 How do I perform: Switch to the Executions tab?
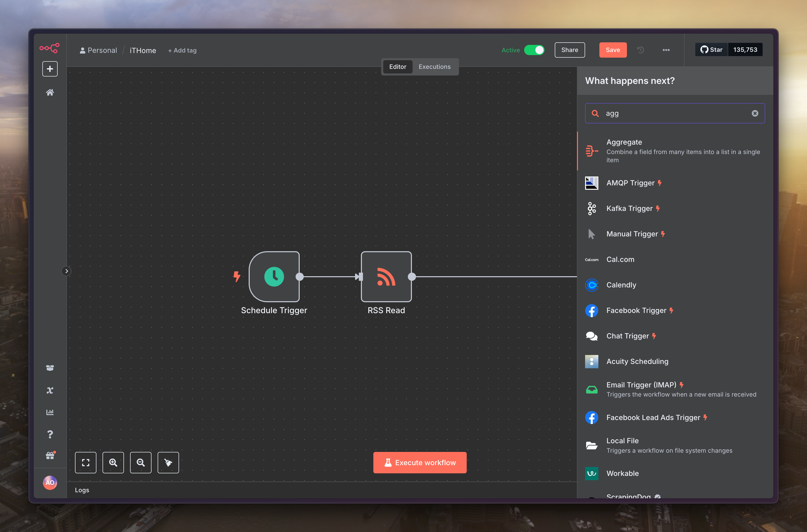pyautogui.click(x=434, y=67)
